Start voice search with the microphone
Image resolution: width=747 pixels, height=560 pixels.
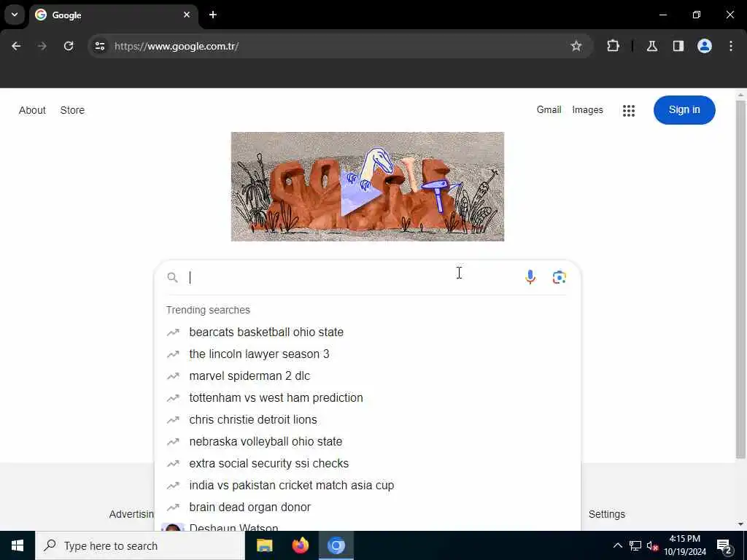(x=530, y=277)
